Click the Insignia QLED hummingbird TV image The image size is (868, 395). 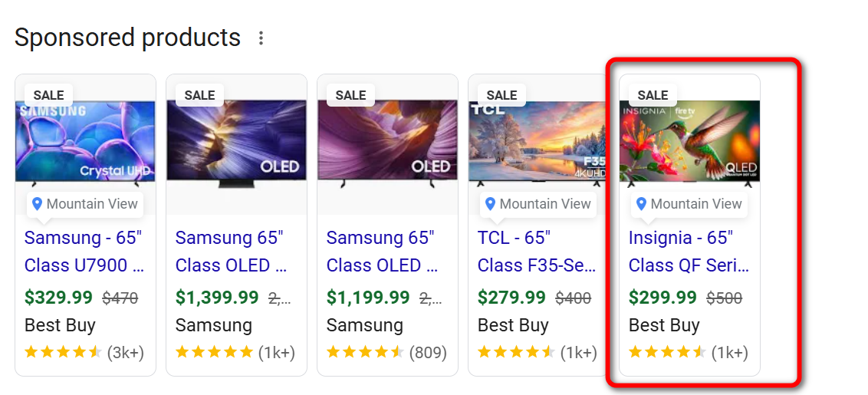[689, 142]
